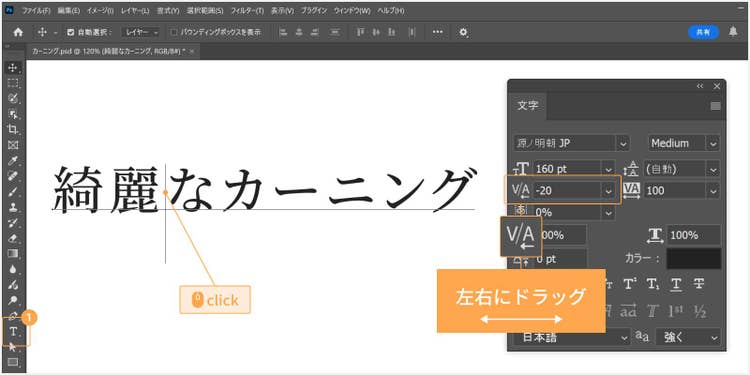Viewport: 750px width, 375px height.
Task: Align left edges in options bar
Action: pos(284,32)
